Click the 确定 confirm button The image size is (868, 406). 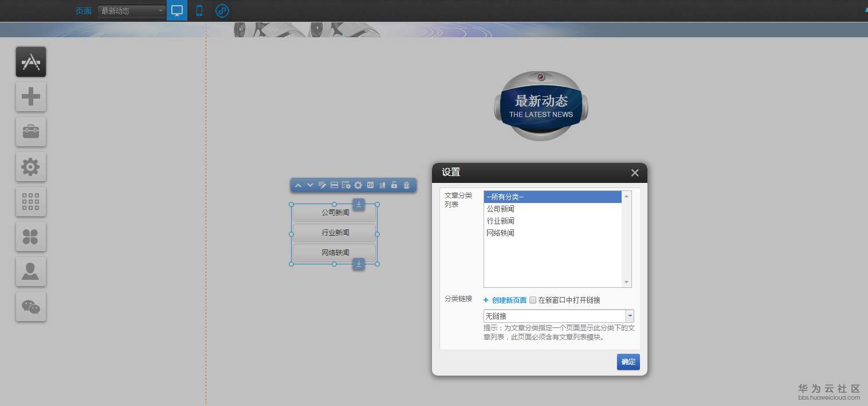[x=629, y=362]
